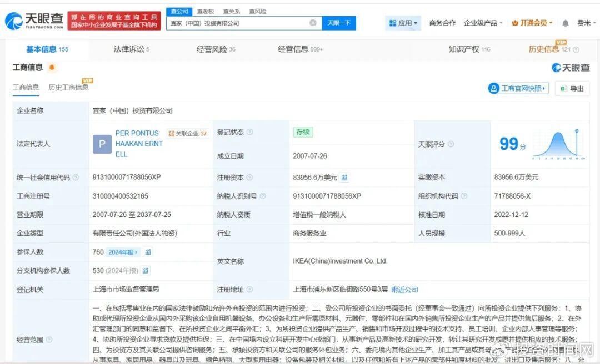The height and width of the screenshot is (364, 600).
Task: Click the 存续 status tag
Action: (303, 132)
